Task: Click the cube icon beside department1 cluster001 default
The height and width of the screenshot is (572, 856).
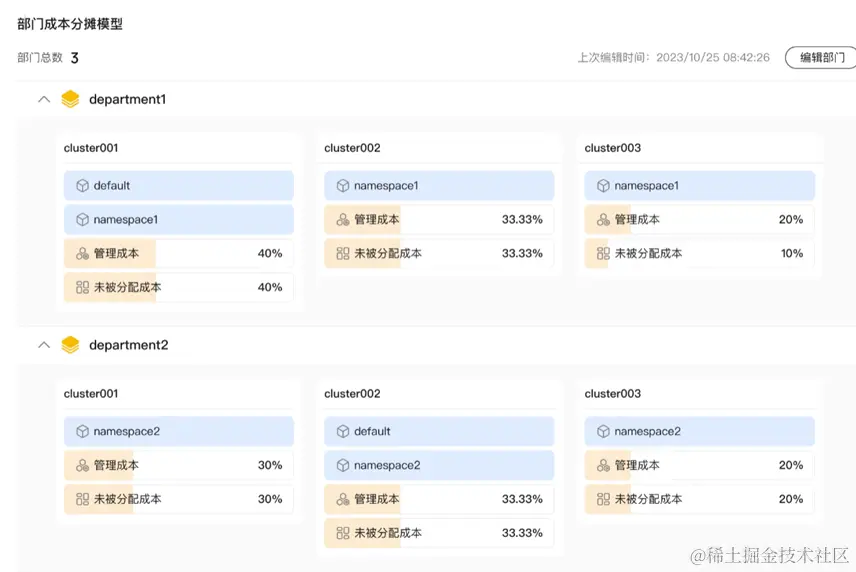Action: [82, 186]
